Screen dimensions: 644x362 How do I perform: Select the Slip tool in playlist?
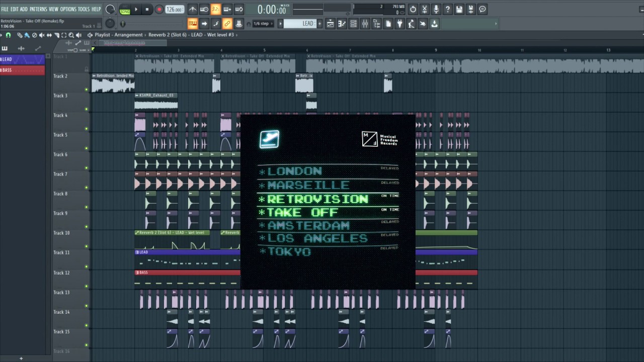[x=49, y=35]
